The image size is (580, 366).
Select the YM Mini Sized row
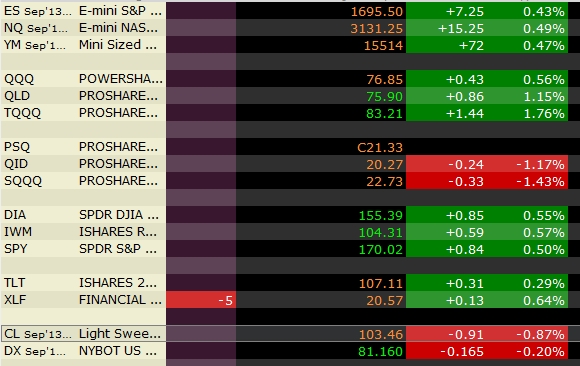[x=290, y=45]
